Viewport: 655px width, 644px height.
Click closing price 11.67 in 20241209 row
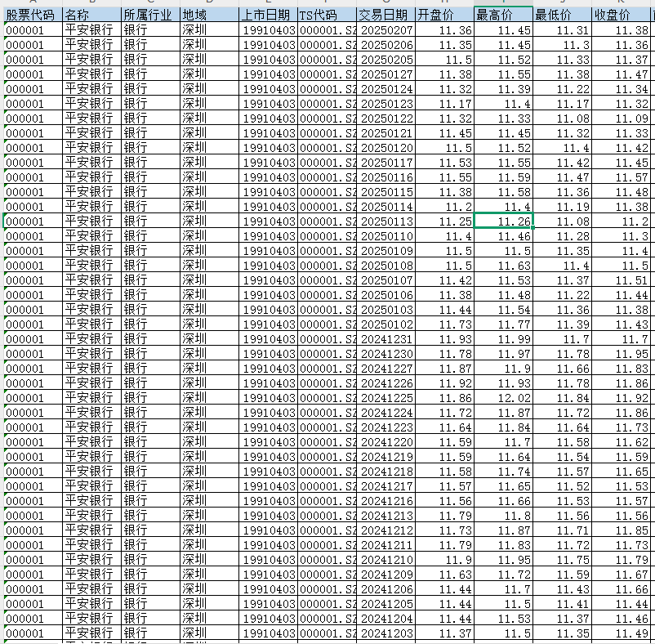pos(622,575)
